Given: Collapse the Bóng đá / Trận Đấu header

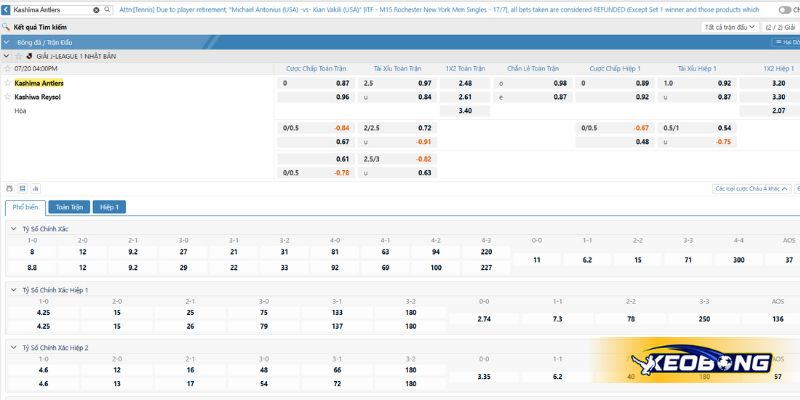Looking at the screenshot, I should pyautogui.click(x=8, y=43).
